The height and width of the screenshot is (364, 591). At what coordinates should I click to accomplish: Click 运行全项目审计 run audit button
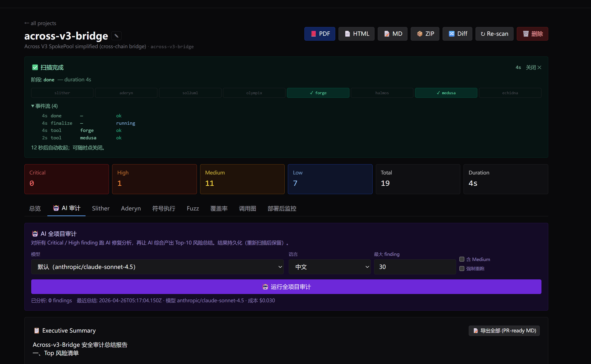click(x=286, y=287)
